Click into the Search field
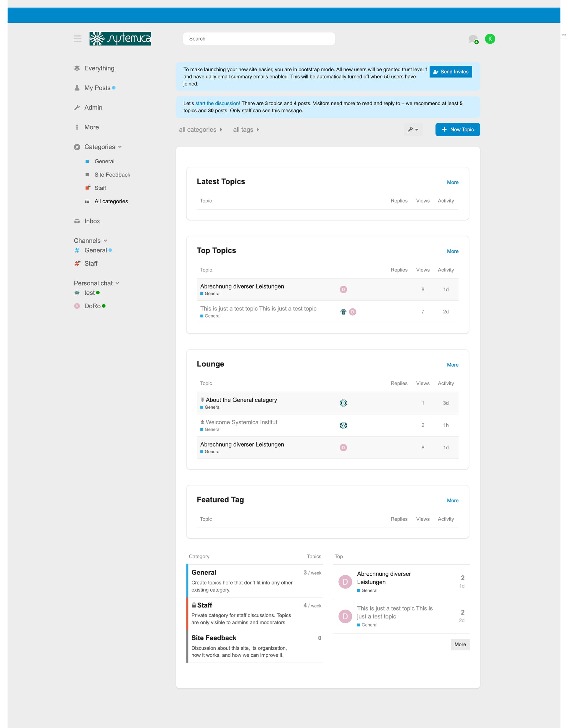This screenshot has height=728, width=568. point(259,39)
